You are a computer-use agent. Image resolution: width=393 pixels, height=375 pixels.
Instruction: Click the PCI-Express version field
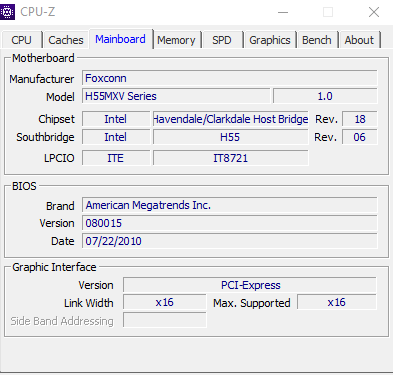250,285
